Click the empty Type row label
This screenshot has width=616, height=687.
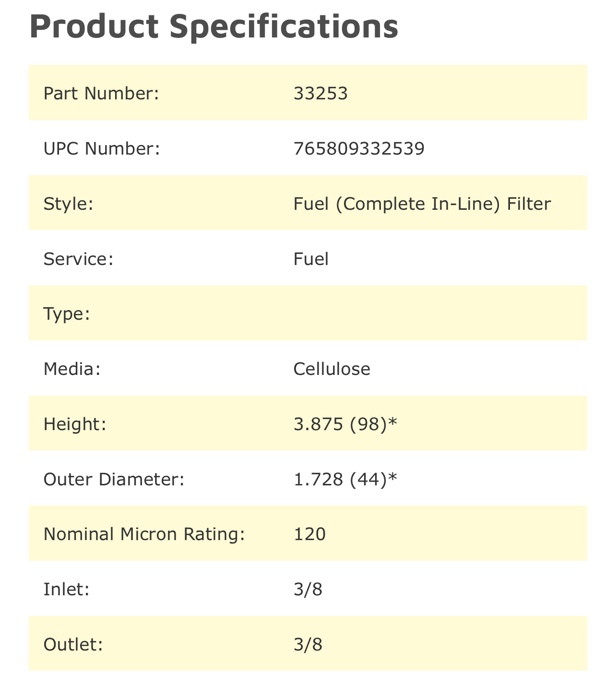pyautogui.click(x=67, y=314)
